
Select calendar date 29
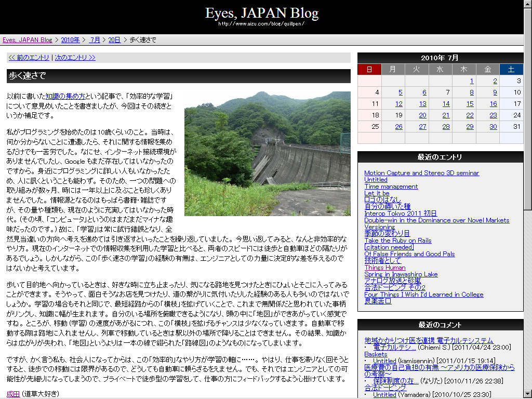(x=470, y=127)
